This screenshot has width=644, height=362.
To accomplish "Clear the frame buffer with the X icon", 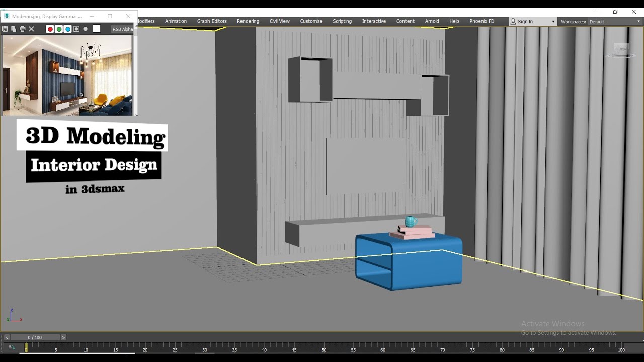I will coord(32,29).
